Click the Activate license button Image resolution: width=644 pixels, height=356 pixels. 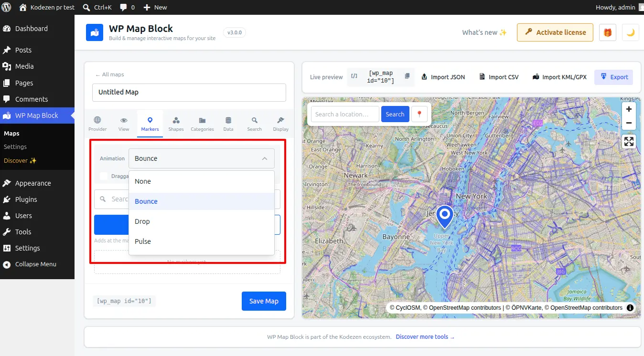tap(555, 32)
